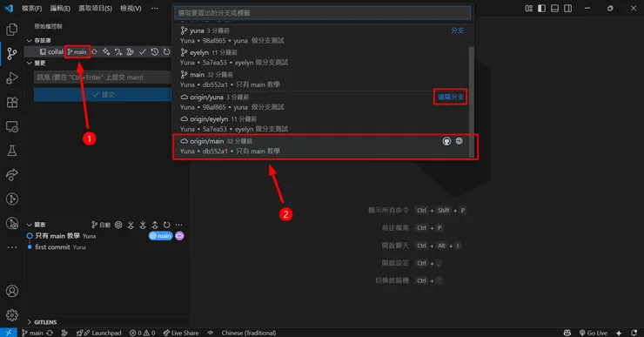The image size is (644, 337).
Task: Focus the branch picker search field
Action: 323,13
